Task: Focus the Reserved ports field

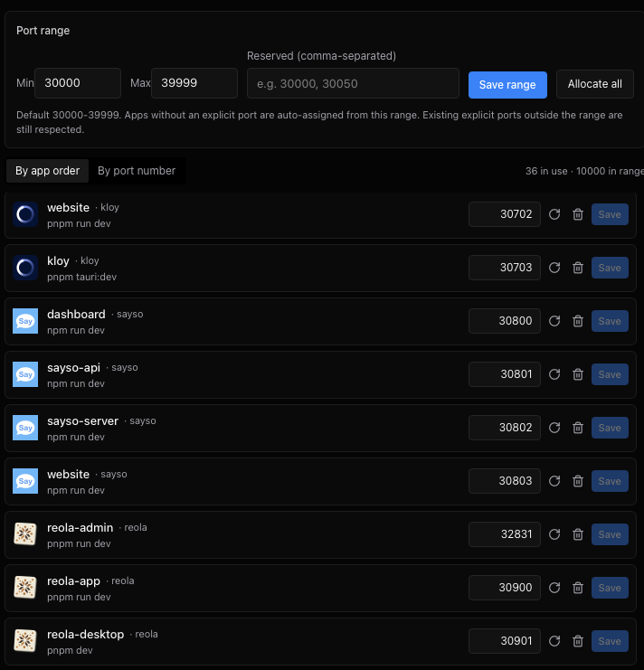Action: (353, 83)
